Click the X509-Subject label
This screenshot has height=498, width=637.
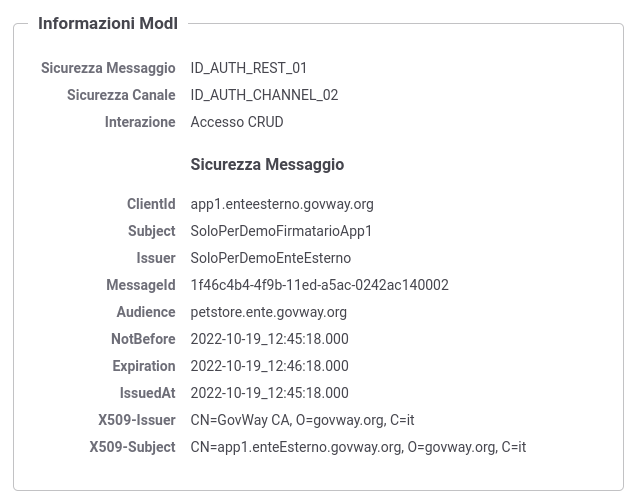point(132,447)
